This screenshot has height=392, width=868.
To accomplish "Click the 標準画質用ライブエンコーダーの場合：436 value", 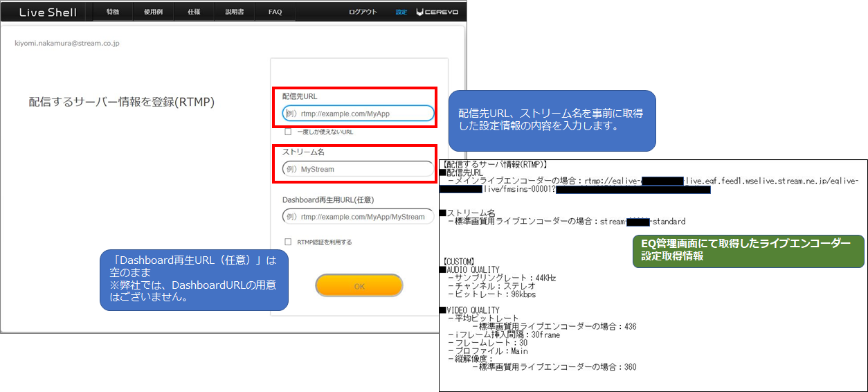I will pos(554,327).
